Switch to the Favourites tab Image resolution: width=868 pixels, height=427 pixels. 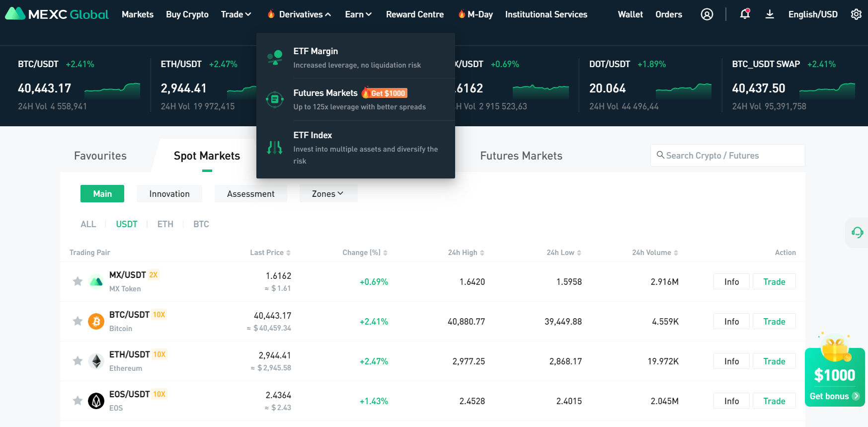(100, 156)
